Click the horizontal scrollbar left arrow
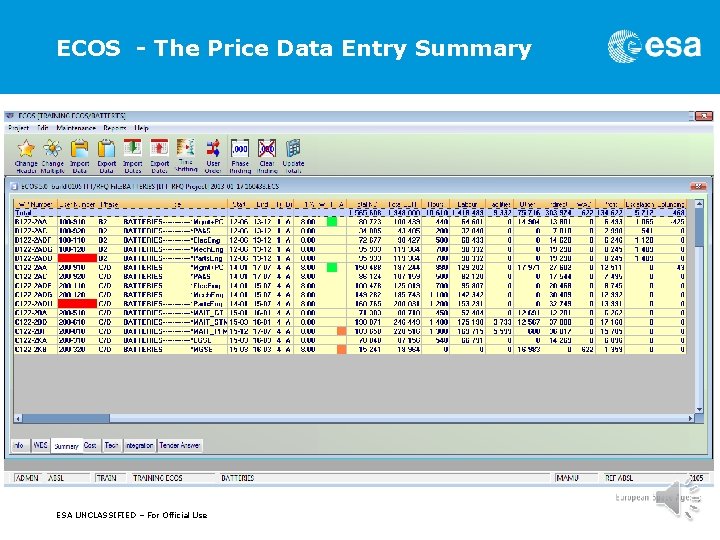 18,418
